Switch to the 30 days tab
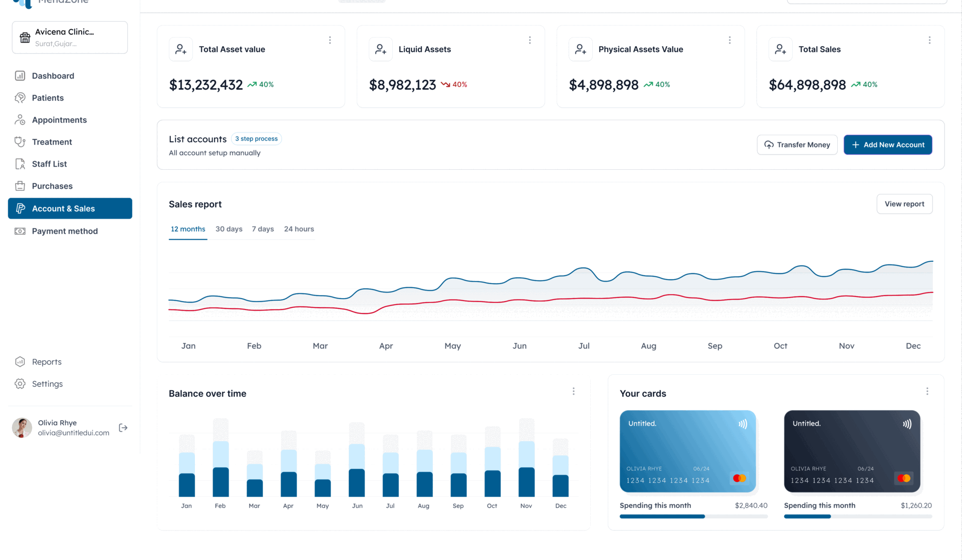This screenshot has width=962, height=560. [x=229, y=229]
